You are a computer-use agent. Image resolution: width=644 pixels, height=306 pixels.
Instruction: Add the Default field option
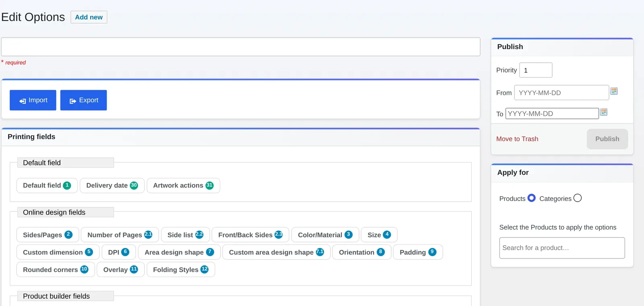47,186
